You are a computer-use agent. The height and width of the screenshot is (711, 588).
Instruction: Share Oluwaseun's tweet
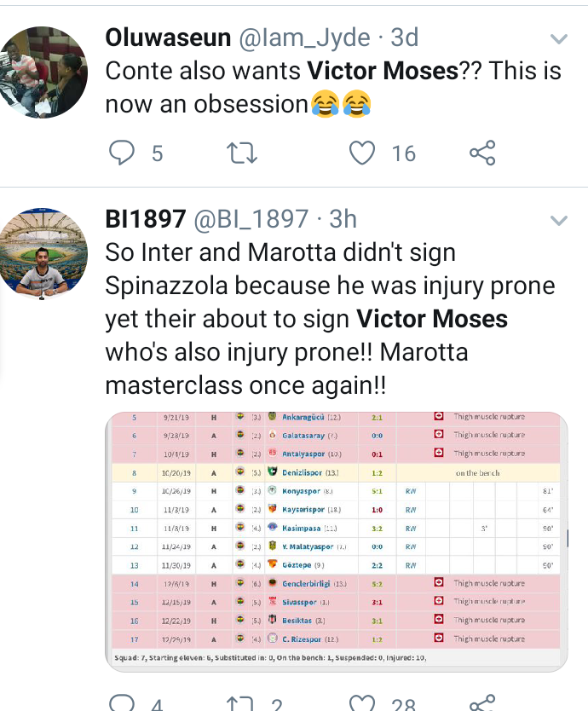pos(482,153)
